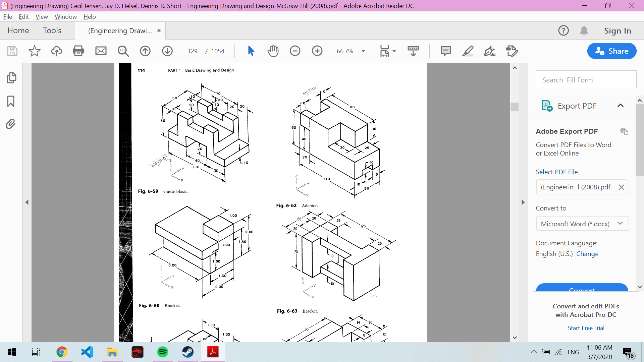Open the Bookmarks panel icon
Image resolution: width=644 pixels, height=362 pixels.
coord(11,101)
